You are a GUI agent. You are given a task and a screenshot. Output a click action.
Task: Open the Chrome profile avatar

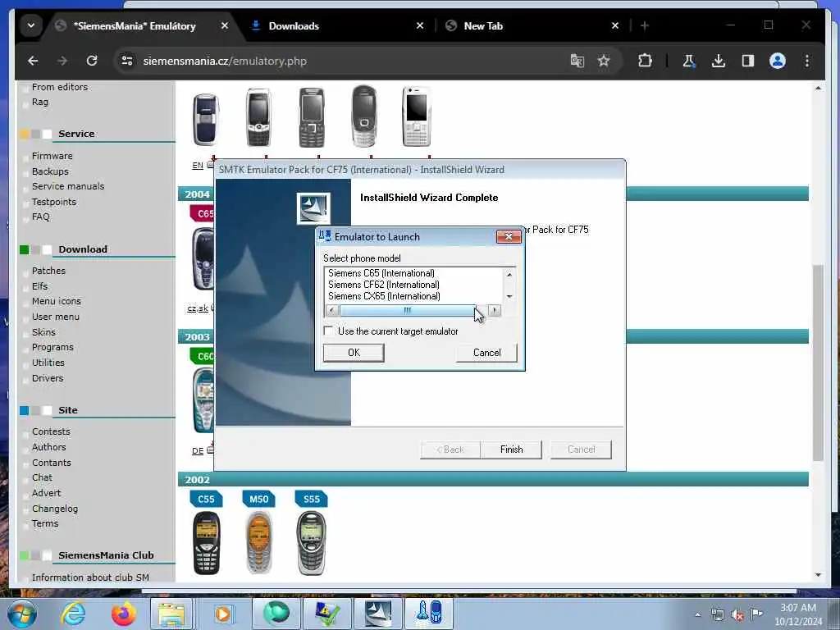[778, 61]
